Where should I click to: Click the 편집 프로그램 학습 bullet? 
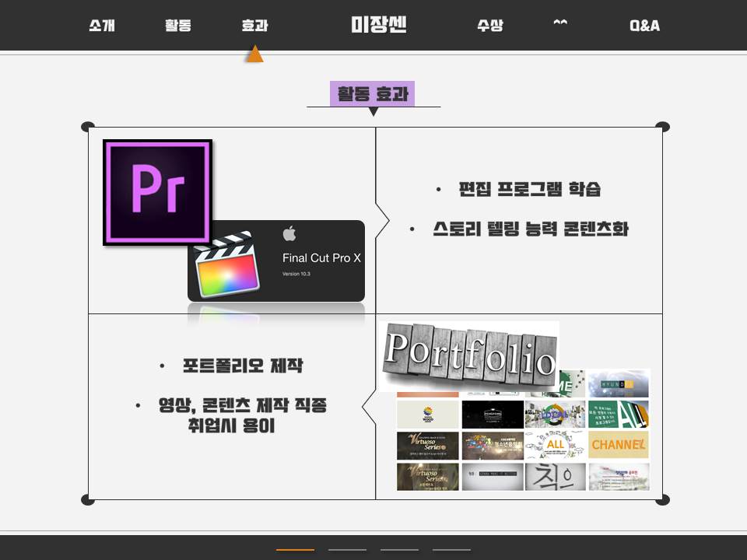(x=529, y=189)
